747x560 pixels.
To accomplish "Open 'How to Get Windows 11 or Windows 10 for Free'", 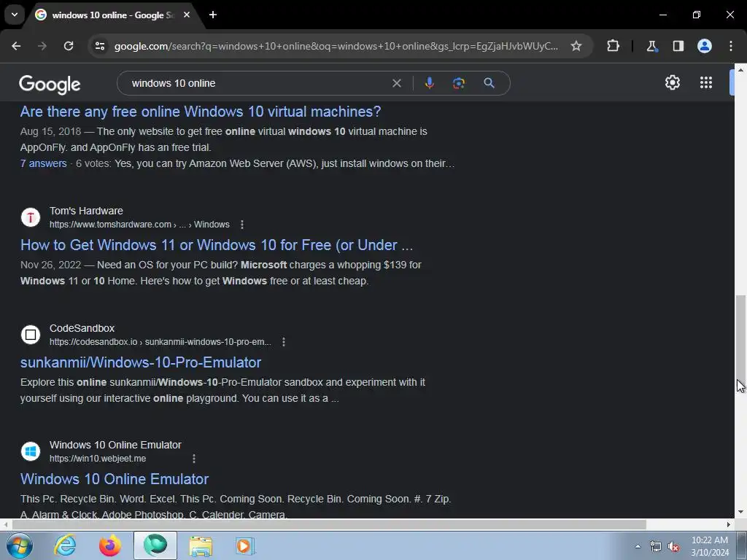I will coord(217,245).
